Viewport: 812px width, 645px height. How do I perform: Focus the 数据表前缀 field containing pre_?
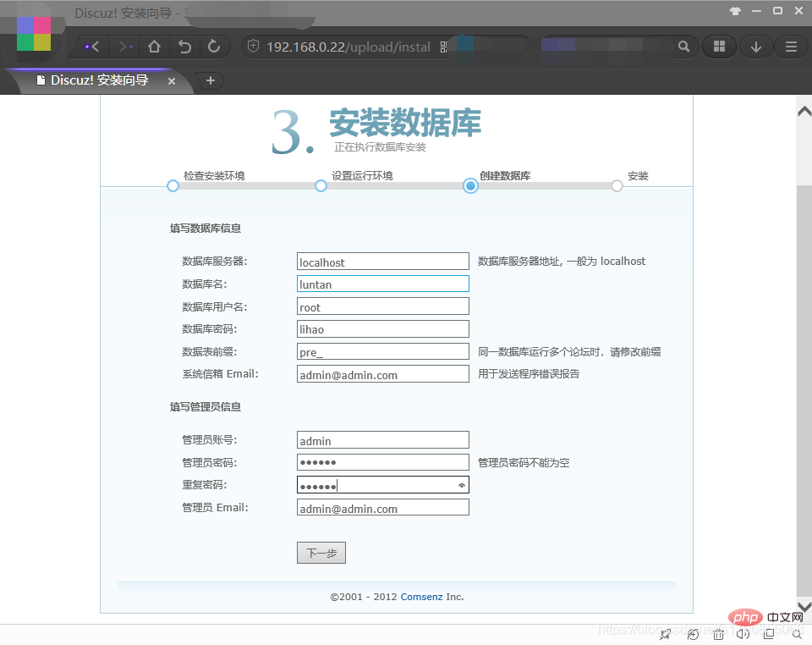(383, 352)
